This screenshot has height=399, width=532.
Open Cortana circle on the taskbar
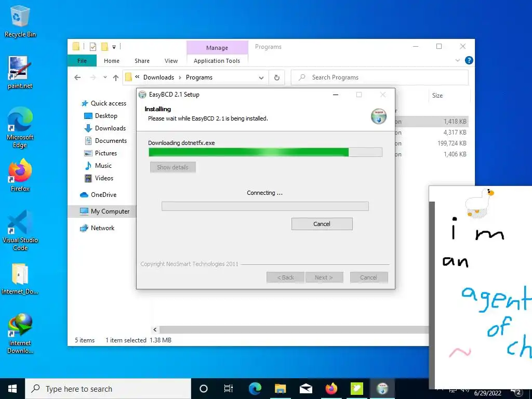[203, 389]
